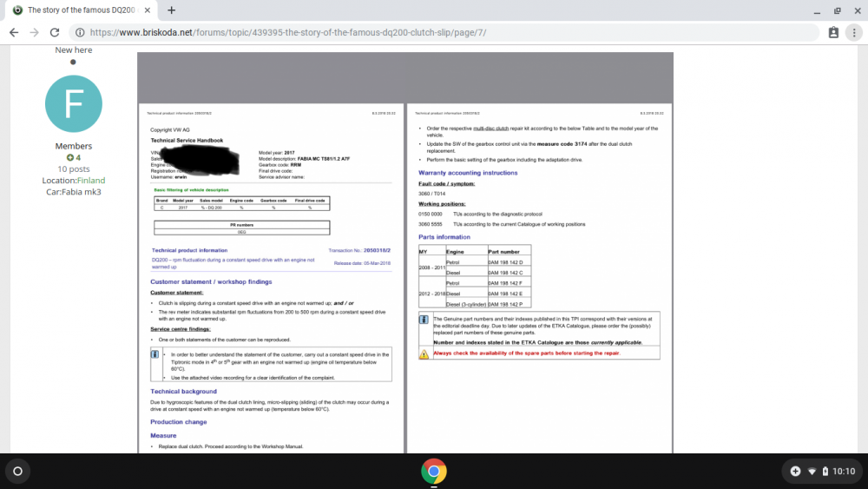Open the Finland location link
This screenshot has height=489, width=868.
point(91,181)
